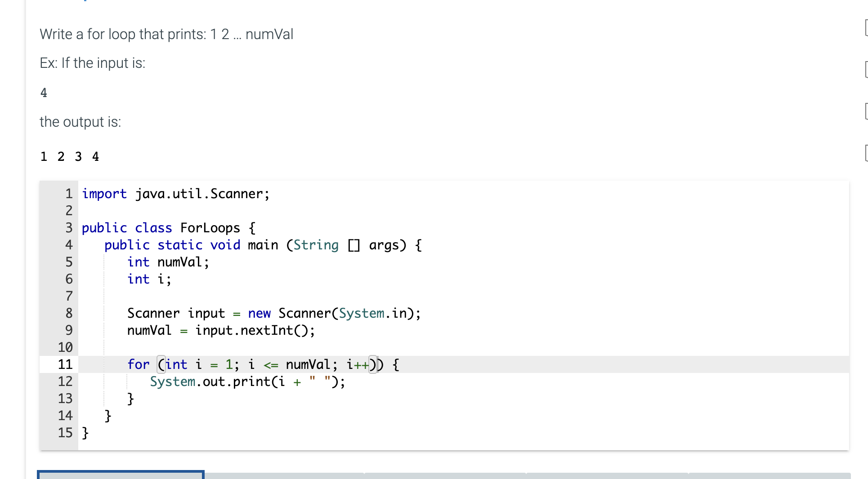This screenshot has width=868, height=479.
Task: Click the bookmark icon beside the problem statement
Action: click(x=865, y=28)
